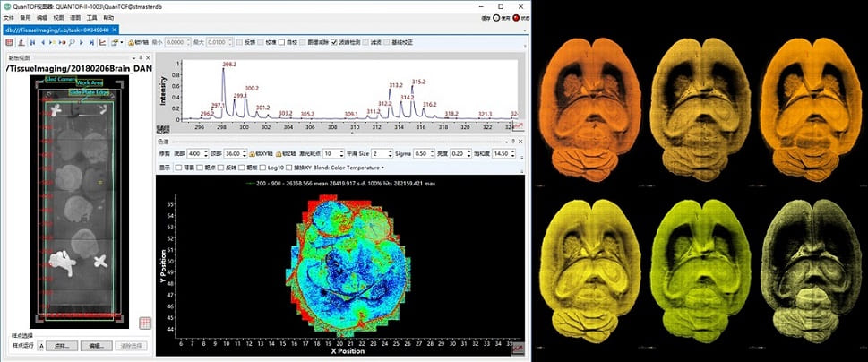Toggle the 自校 checkbox in the toolbar

click(x=282, y=43)
